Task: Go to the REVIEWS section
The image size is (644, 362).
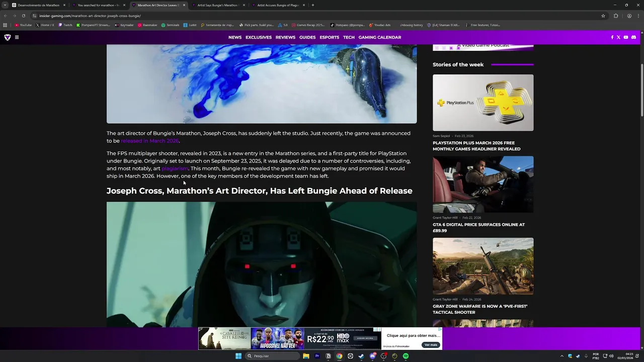Action: point(285,37)
